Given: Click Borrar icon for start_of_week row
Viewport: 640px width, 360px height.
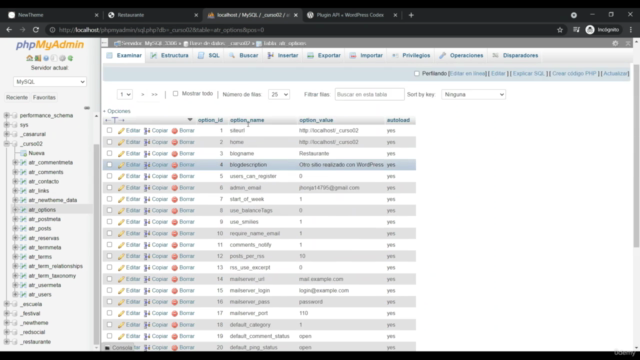Looking at the screenshot, I should 175,200.
